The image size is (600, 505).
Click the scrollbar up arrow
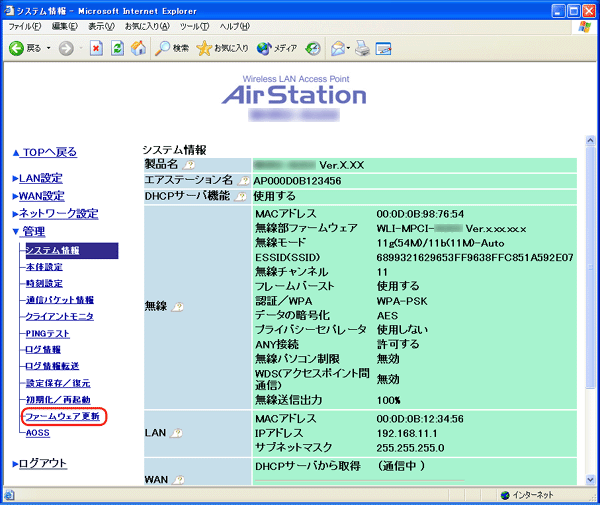tap(590, 140)
